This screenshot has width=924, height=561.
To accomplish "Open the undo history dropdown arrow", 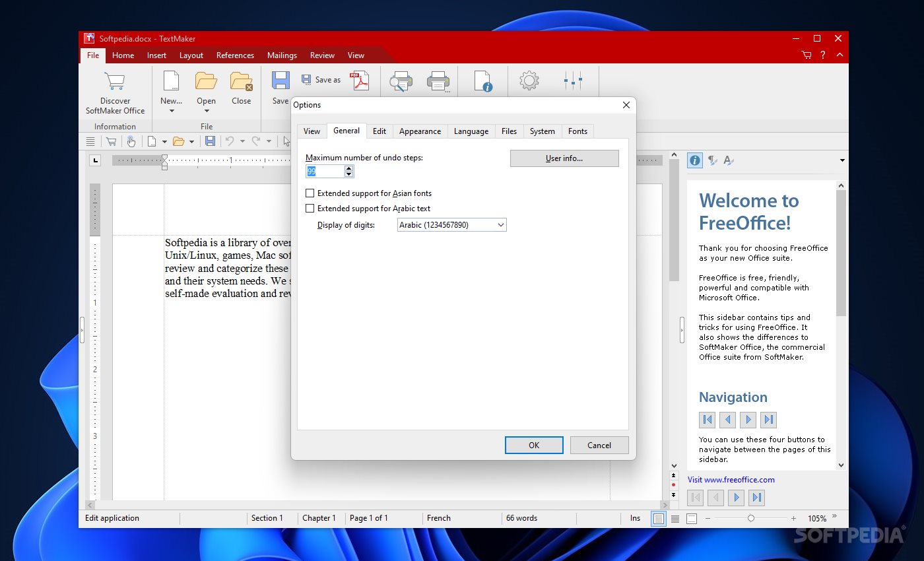I will click(242, 141).
